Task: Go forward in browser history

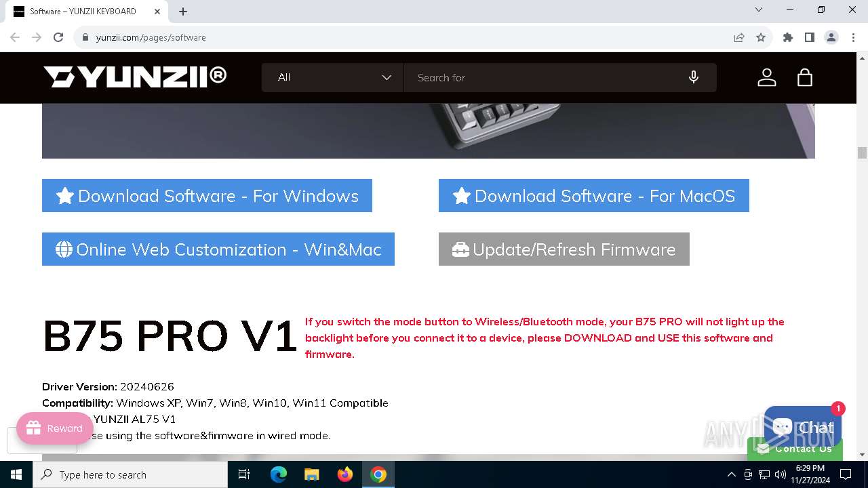Action: (37, 37)
